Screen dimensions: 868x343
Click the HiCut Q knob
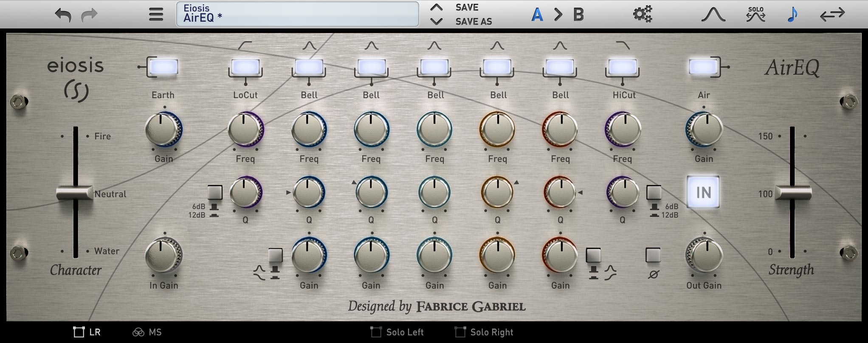coord(623,192)
